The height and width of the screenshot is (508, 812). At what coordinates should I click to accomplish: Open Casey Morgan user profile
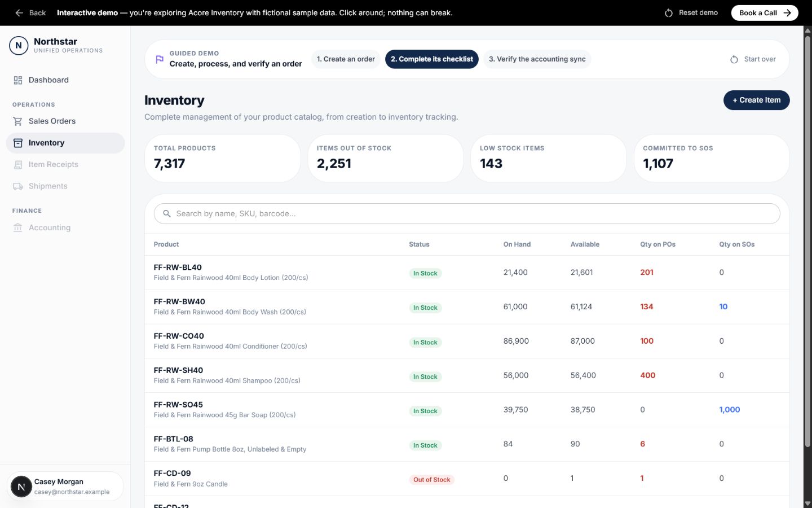pos(65,486)
